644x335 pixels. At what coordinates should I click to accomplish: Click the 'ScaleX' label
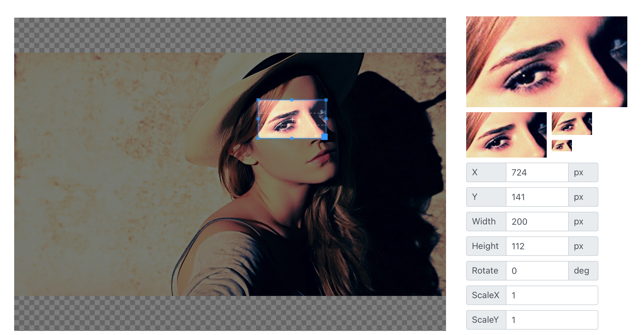click(x=485, y=295)
